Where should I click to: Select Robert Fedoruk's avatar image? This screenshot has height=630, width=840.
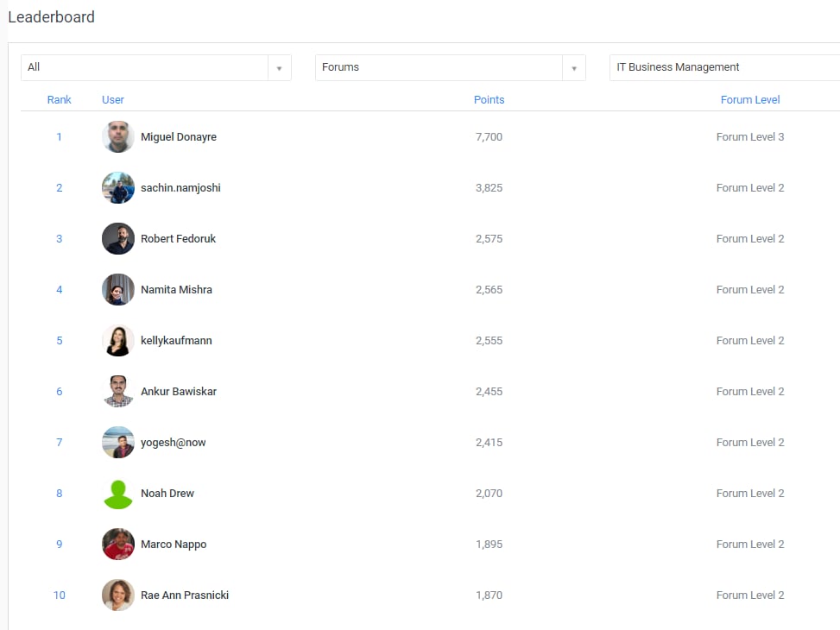(117, 238)
